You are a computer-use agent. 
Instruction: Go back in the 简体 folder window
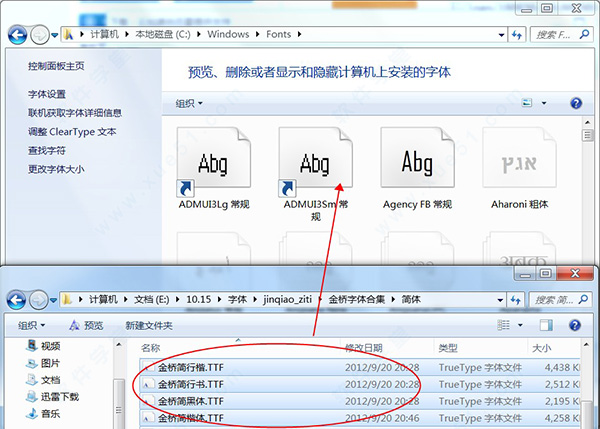point(16,300)
